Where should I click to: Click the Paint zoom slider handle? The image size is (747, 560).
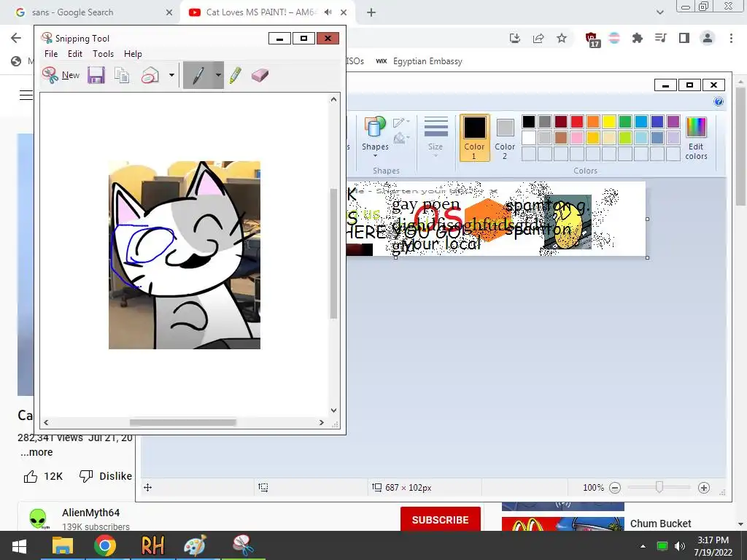coord(659,487)
